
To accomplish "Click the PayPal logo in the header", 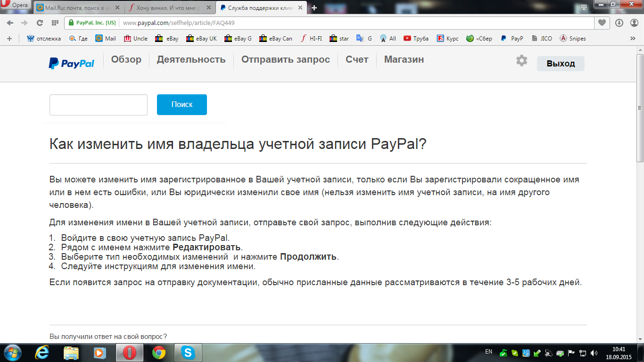I will click(x=71, y=63).
